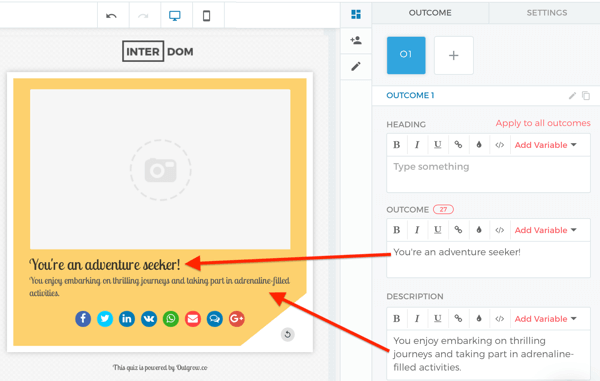600x381 pixels.
Task: Click the Description text field
Action: [x=488, y=354]
